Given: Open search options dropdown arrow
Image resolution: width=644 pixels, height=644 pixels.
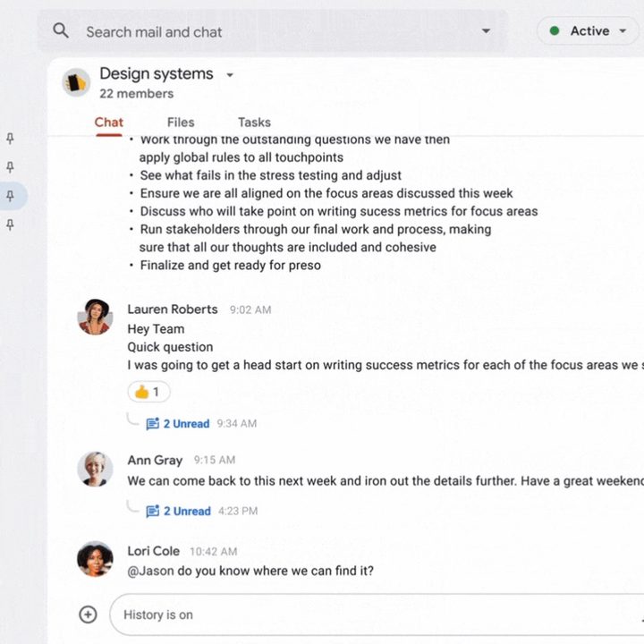Looking at the screenshot, I should 486,30.
